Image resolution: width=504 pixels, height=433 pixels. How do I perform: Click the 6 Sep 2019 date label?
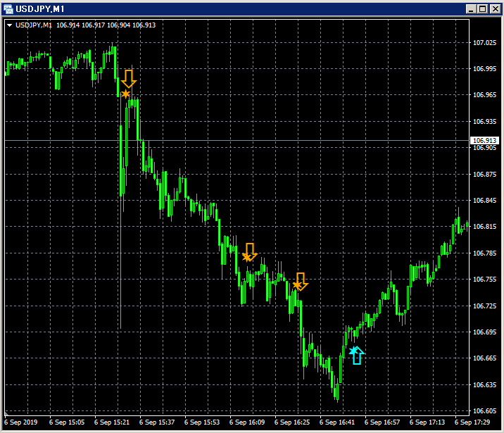point(21,422)
